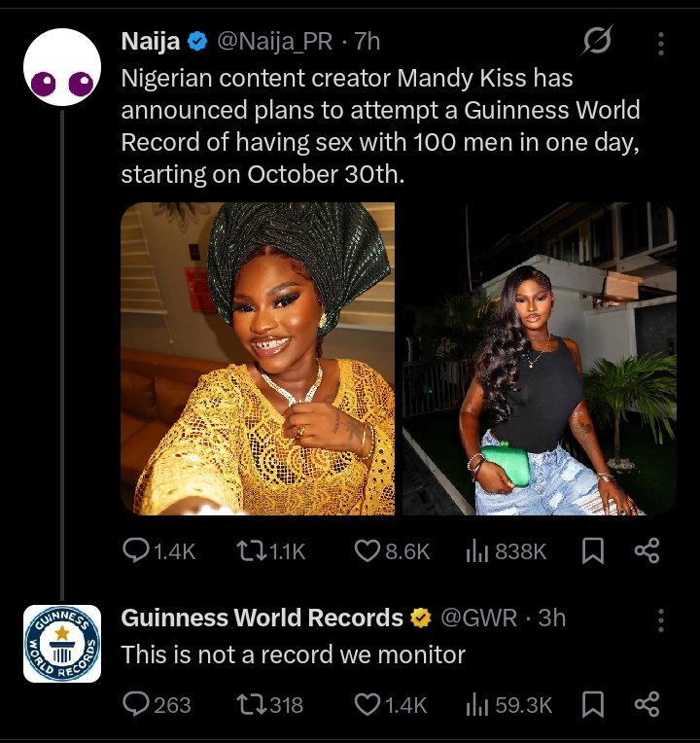Like the Guinness World Records reply
Viewport: 700px width, 743px height.
[366, 704]
